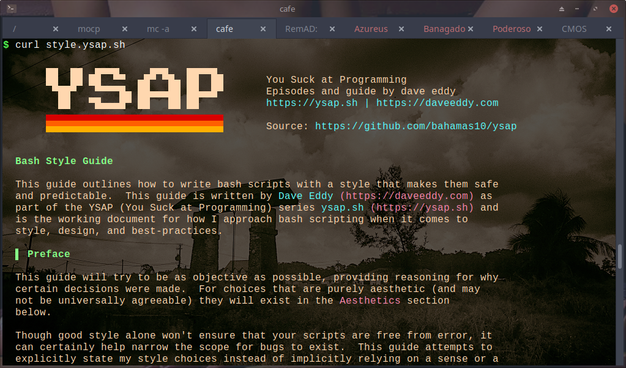Image resolution: width=626 pixels, height=368 pixels.
Task: Close the cafe tab
Action: [x=263, y=29]
